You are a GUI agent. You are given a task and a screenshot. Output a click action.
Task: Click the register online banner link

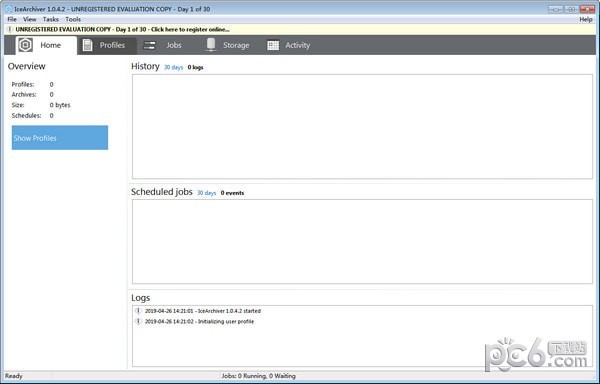pyautogui.click(x=123, y=29)
